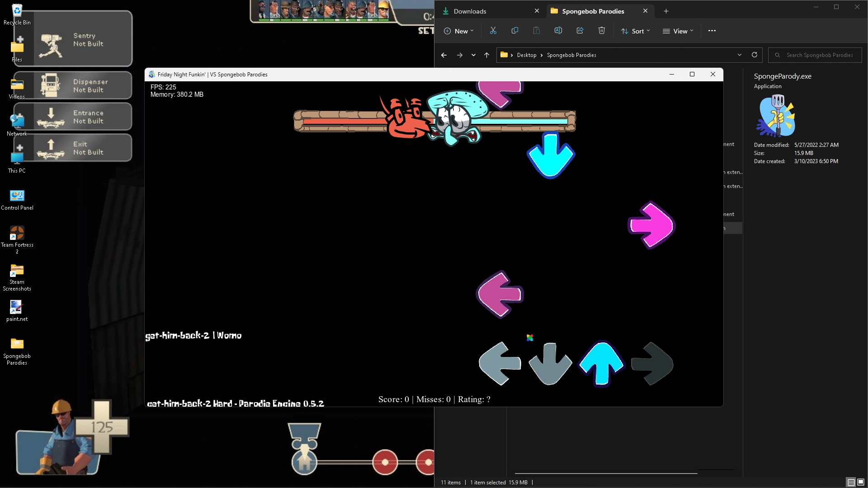868x488 pixels.
Task: Open the Sort dropdown
Action: [635, 31]
